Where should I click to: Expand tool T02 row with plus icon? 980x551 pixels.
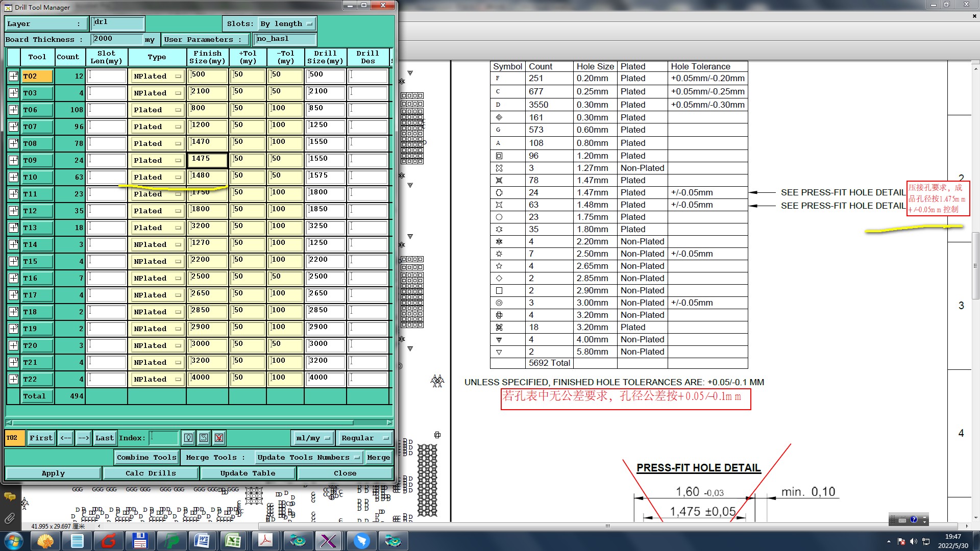click(x=13, y=76)
